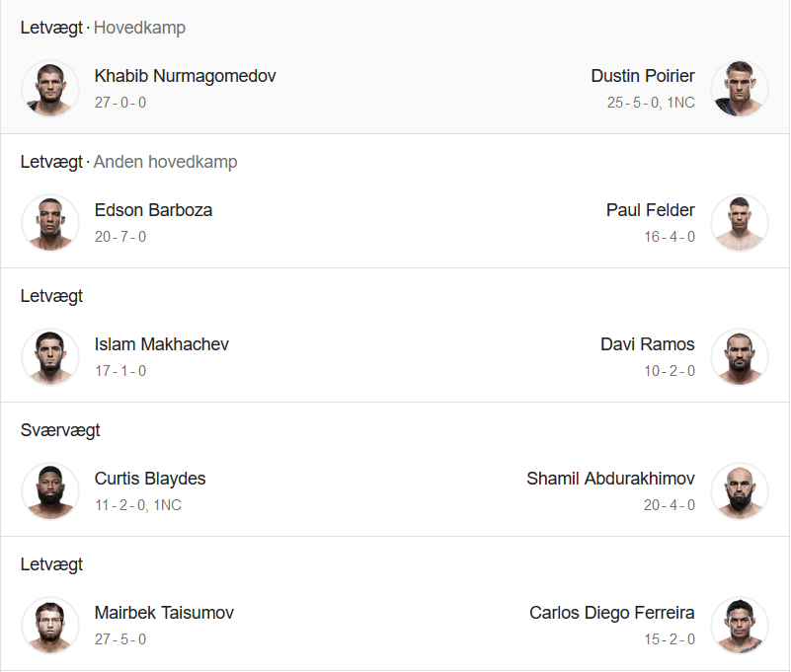Click the Islam Makhachev name link
This screenshot has height=672, width=791.
161,344
